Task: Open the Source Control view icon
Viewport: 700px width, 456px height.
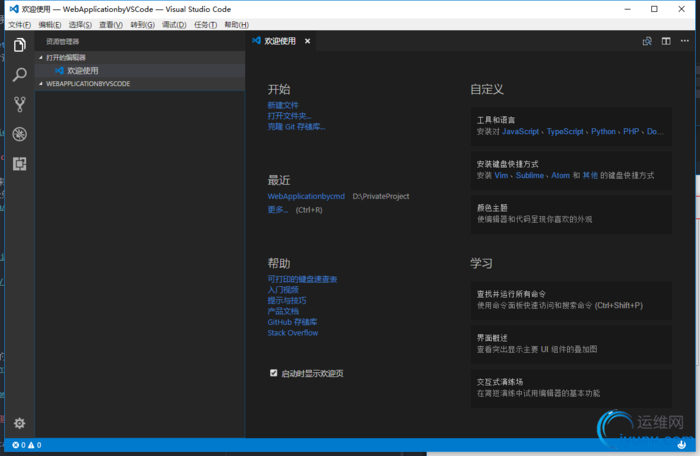Action: (20, 105)
